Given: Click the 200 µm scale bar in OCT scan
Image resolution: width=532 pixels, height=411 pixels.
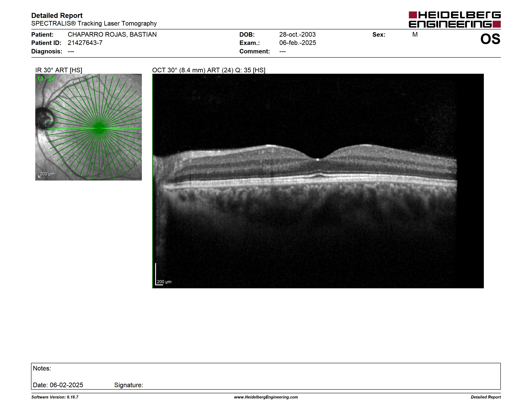Looking at the screenshot, I should tap(163, 274).
